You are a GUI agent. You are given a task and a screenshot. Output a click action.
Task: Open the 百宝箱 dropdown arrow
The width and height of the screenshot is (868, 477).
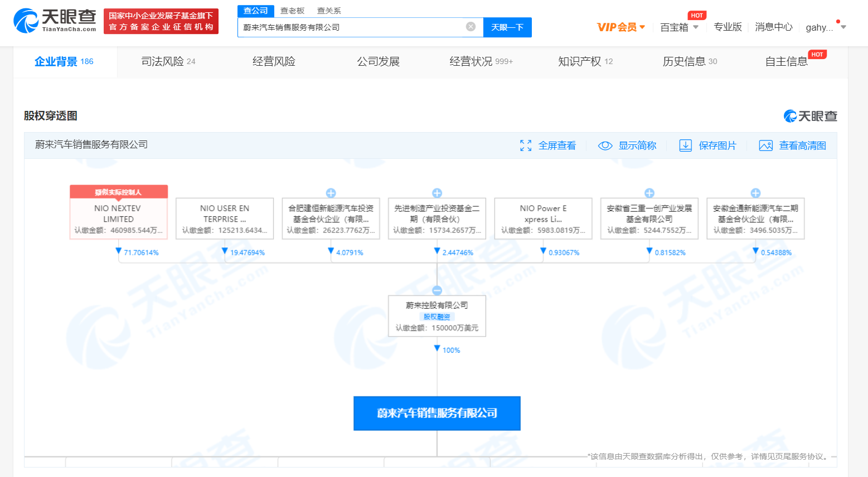pos(696,27)
